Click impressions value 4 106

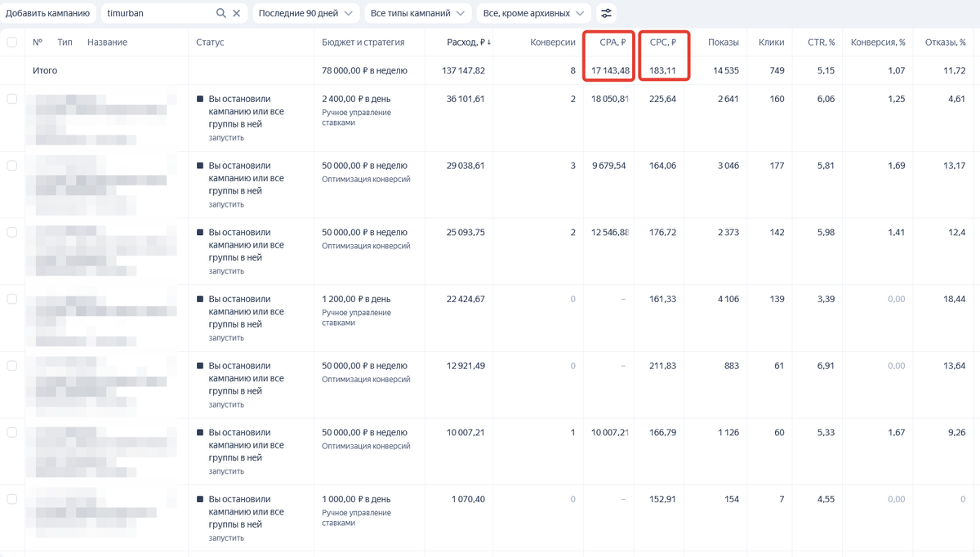[x=728, y=299]
